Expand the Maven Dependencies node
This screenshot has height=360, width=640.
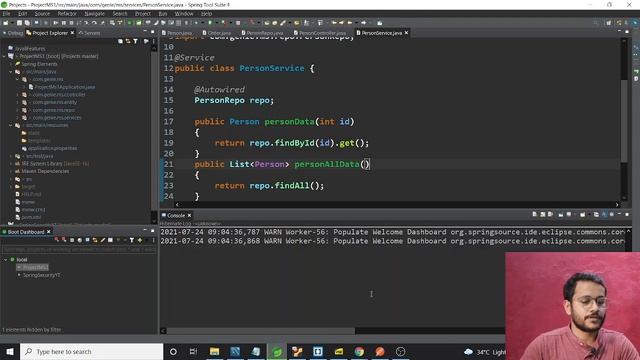coord(11,171)
